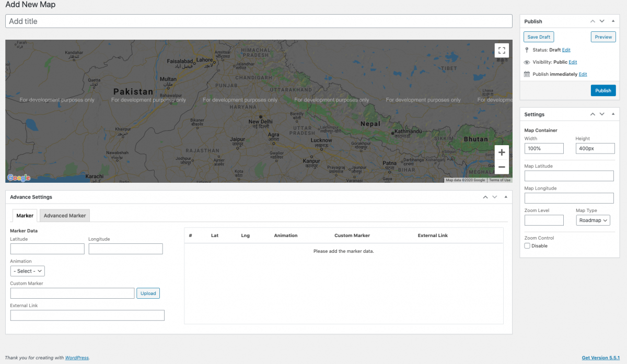Open the Animation select dropdown
The width and height of the screenshot is (627, 364).
click(27, 271)
